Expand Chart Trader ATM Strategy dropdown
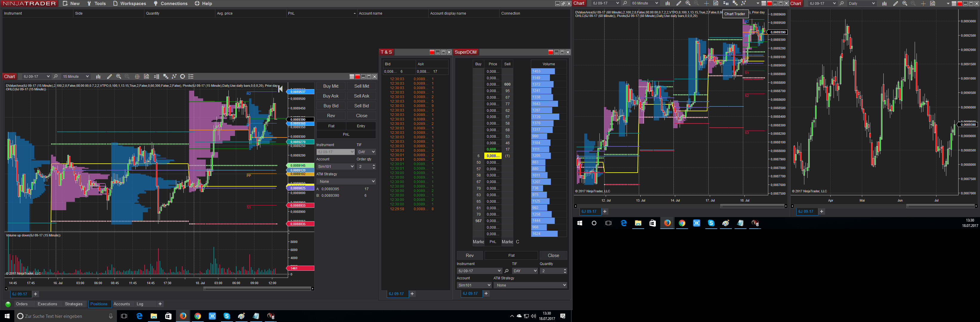 346,181
